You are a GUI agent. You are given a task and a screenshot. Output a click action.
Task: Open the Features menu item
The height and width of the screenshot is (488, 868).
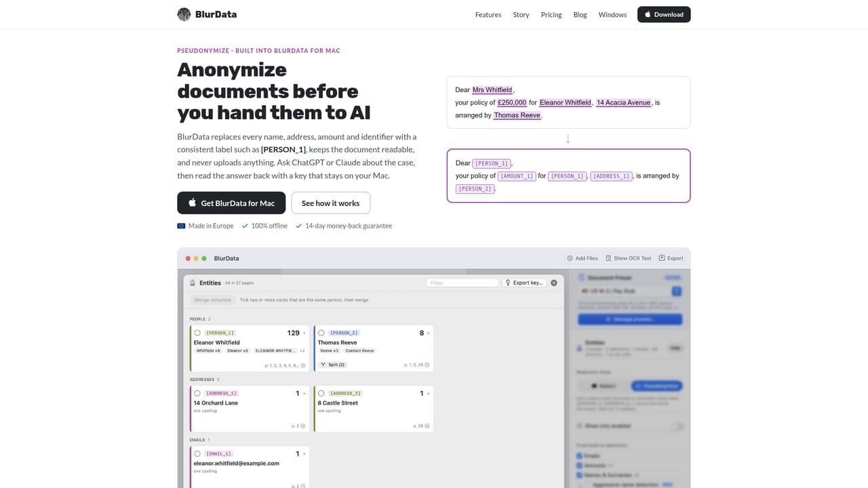tap(488, 14)
